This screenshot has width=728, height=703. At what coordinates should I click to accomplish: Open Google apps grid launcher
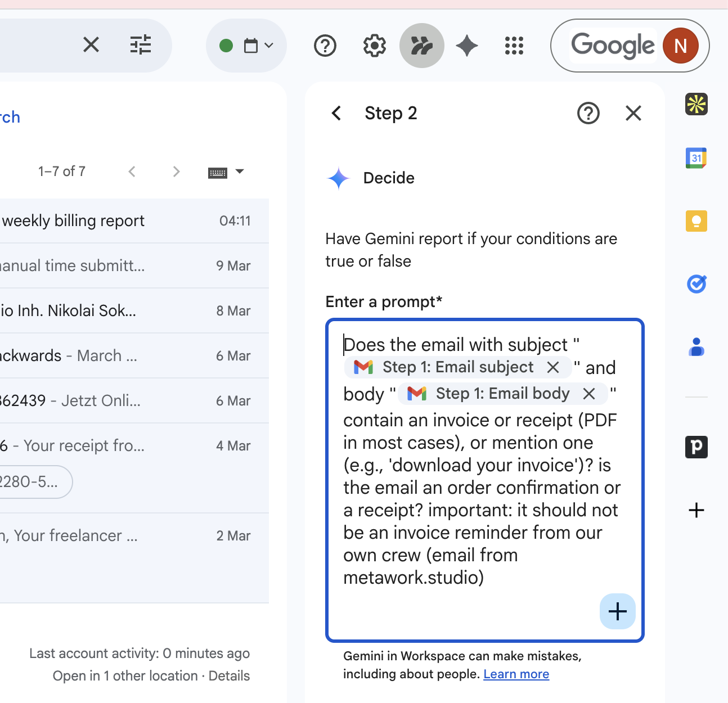[514, 46]
